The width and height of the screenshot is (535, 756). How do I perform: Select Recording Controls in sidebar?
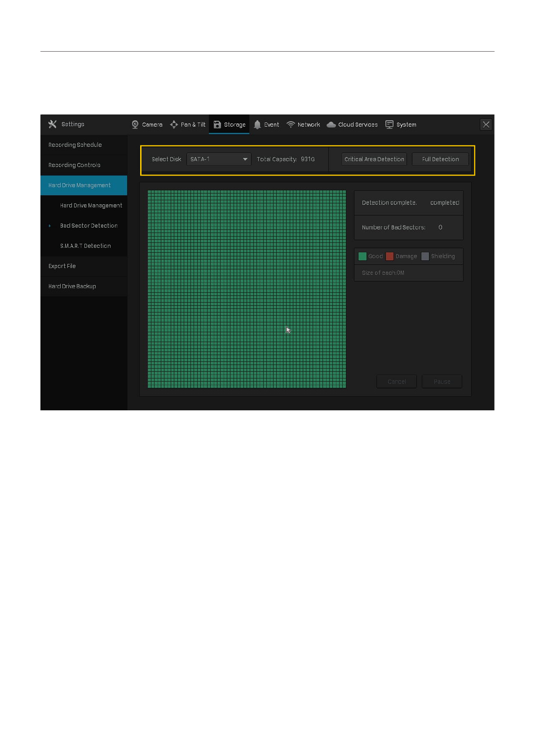(x=75, y=165)
